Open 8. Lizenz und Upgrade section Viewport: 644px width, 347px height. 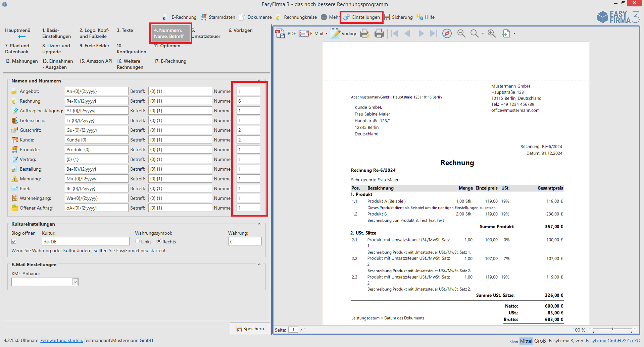click(x=56, y=49)
